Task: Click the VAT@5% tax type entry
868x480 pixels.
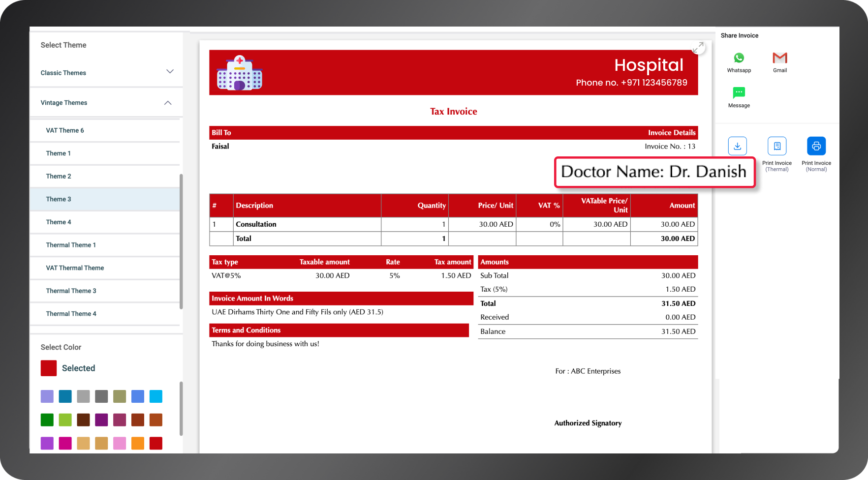Action: (226, 275)
